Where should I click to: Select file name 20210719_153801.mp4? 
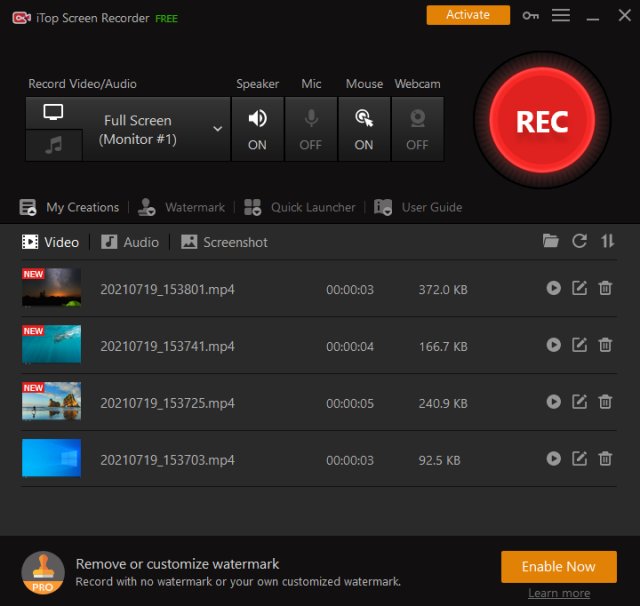tap(167, 289)
